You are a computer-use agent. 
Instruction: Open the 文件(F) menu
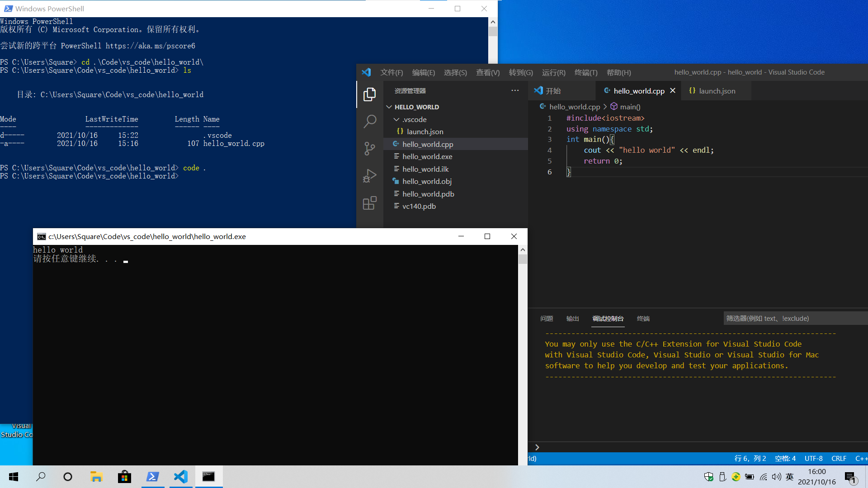pyautogui.click(x=392, y=72)
